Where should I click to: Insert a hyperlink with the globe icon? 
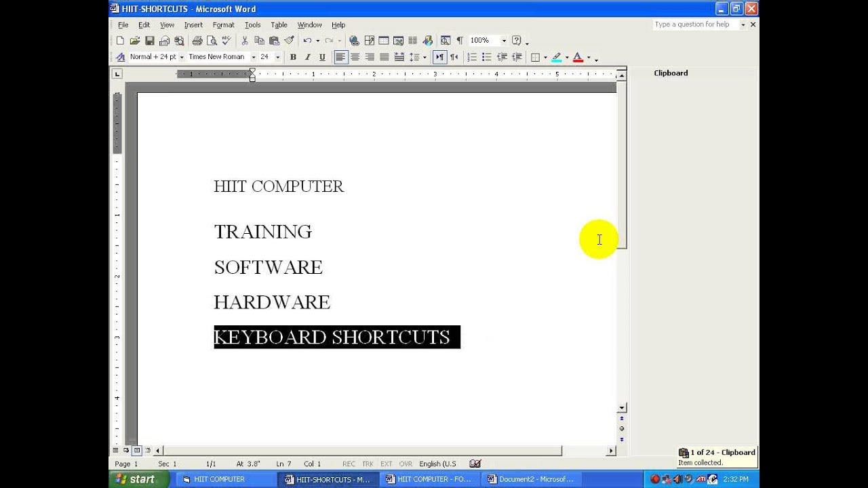point(354,41)
